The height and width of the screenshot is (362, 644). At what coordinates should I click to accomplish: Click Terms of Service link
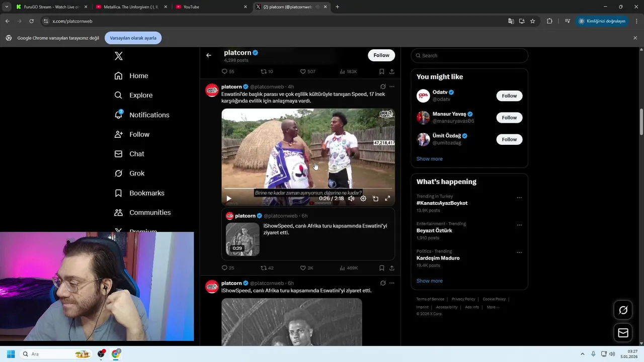(430, 299)
